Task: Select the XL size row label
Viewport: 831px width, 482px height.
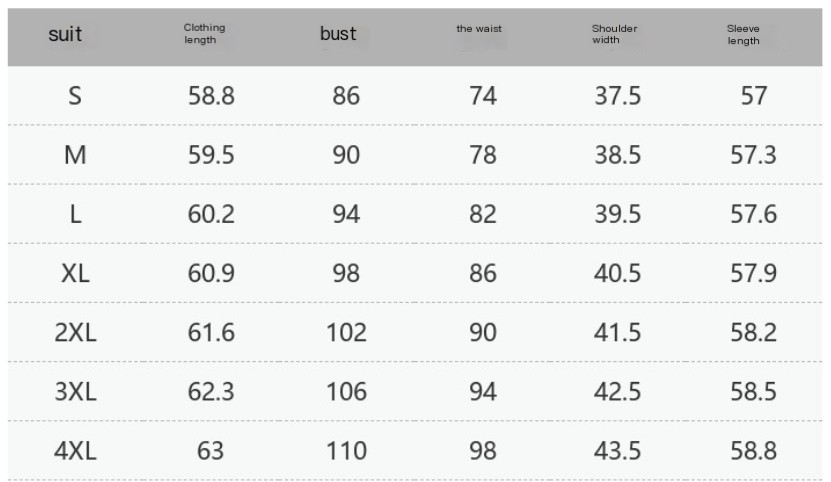Action: pyautogui.click(x=75, y=273)
